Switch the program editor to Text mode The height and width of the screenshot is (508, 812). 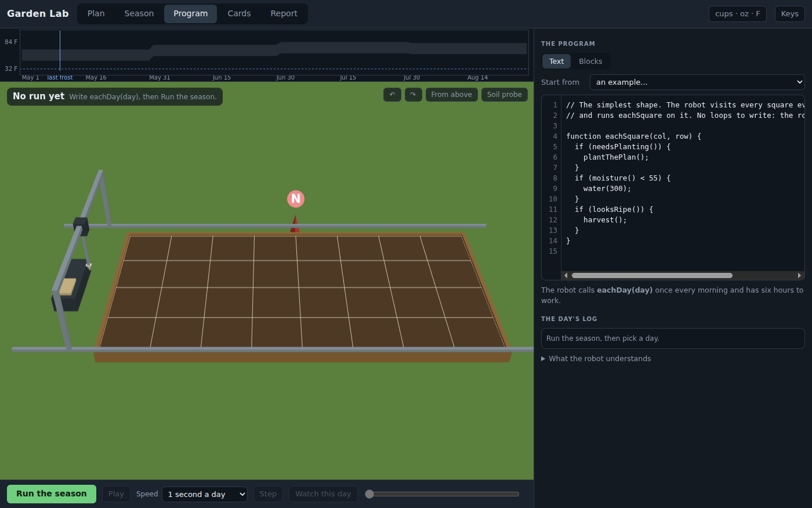556,62
